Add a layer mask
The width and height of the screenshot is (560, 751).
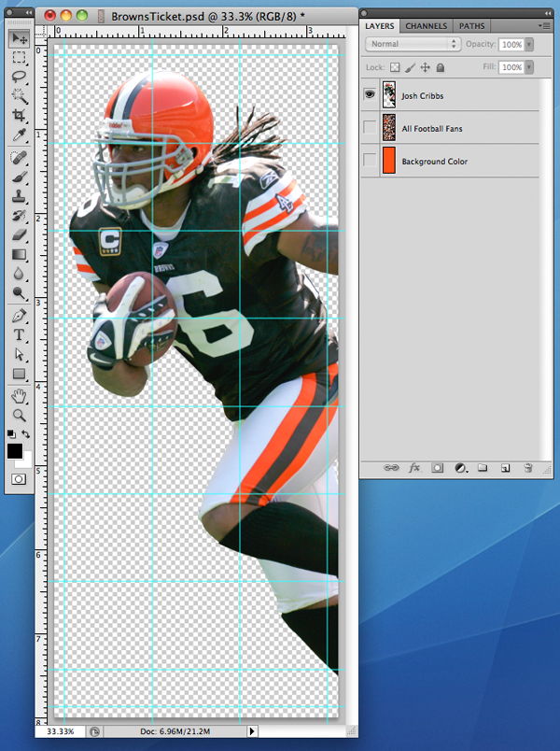(437, 468)
